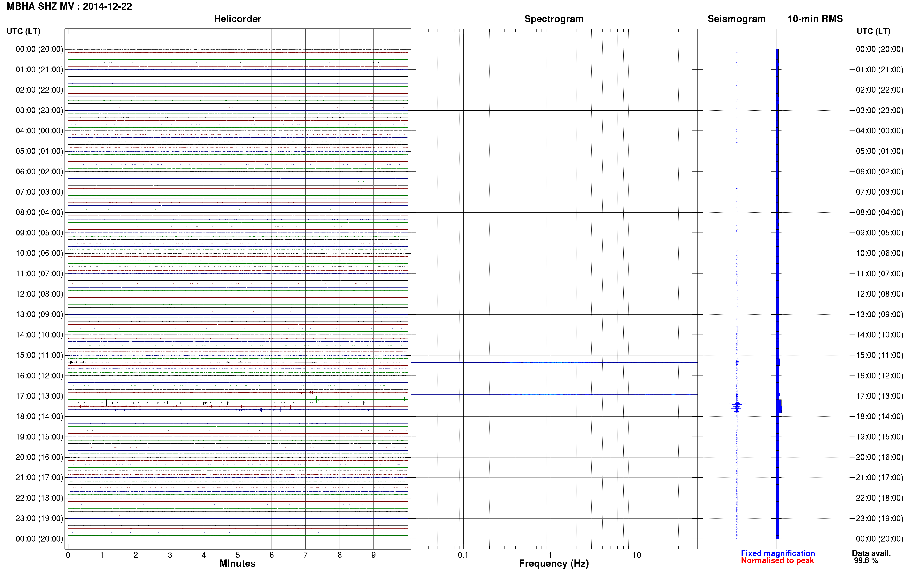Click the "Data avail." label

tap(871, 553)
